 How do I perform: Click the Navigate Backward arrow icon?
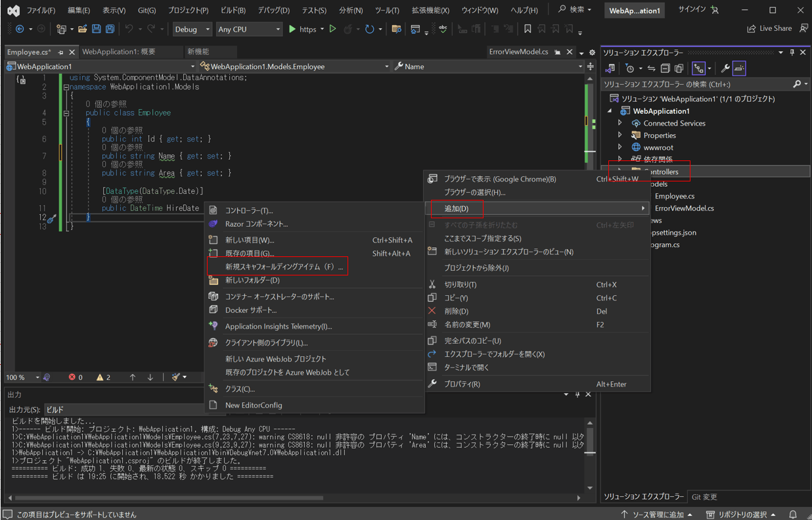[20, 29]
